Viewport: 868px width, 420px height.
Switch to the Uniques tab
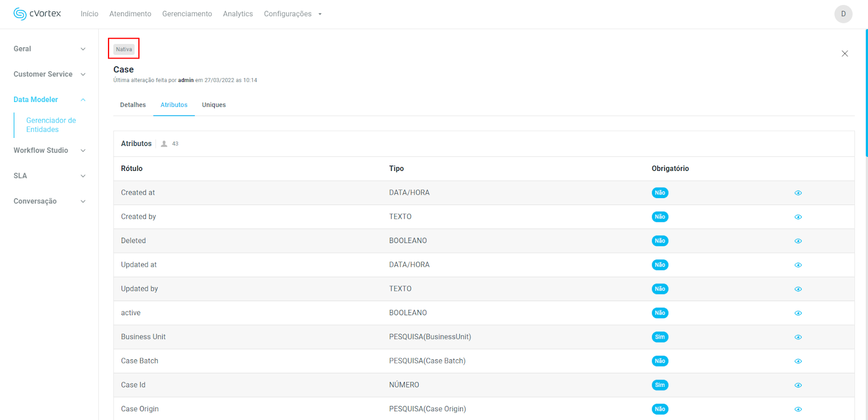click(x=214, y=105)
